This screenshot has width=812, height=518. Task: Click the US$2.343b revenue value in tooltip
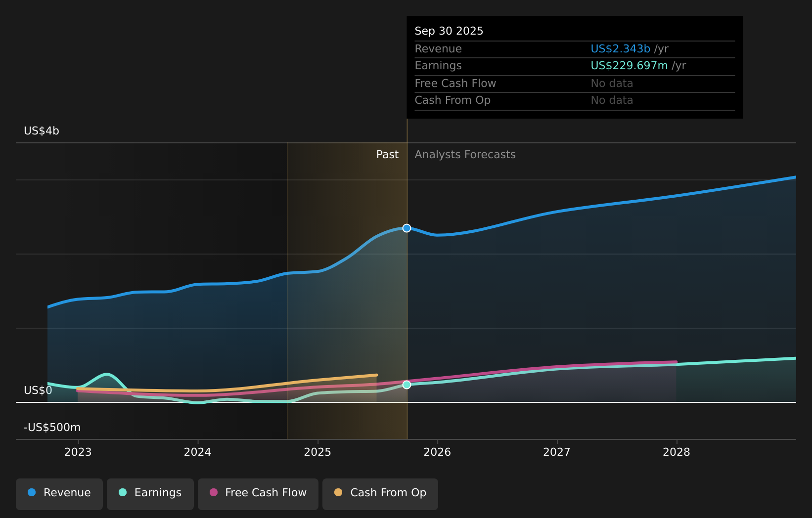point(620,49)
